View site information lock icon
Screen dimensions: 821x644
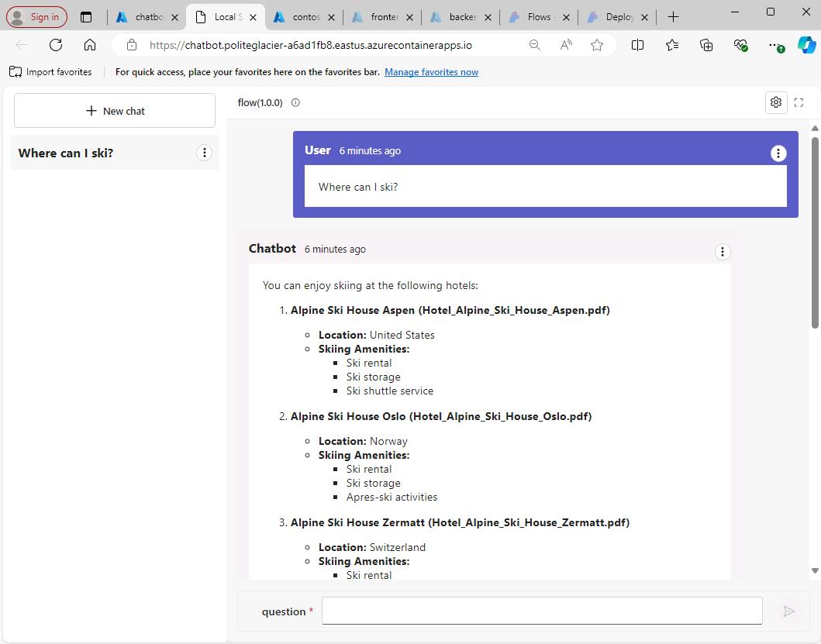[132, 45]
